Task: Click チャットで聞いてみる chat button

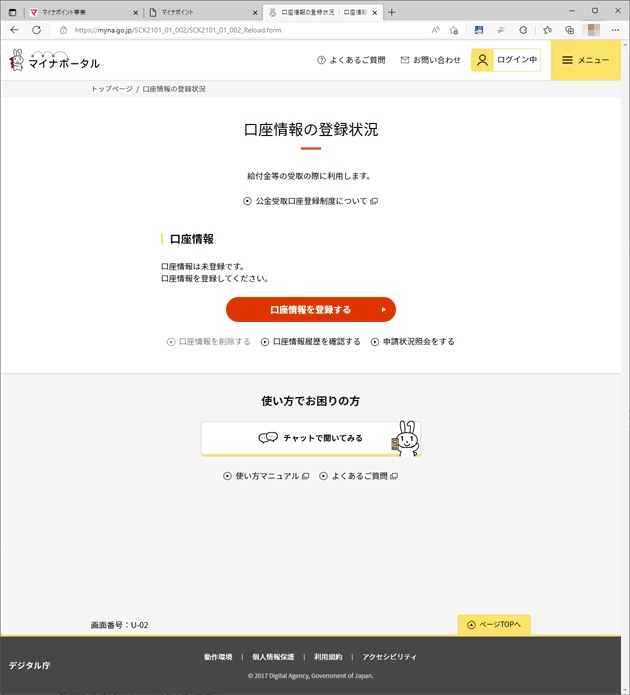Action: point(311,438)
